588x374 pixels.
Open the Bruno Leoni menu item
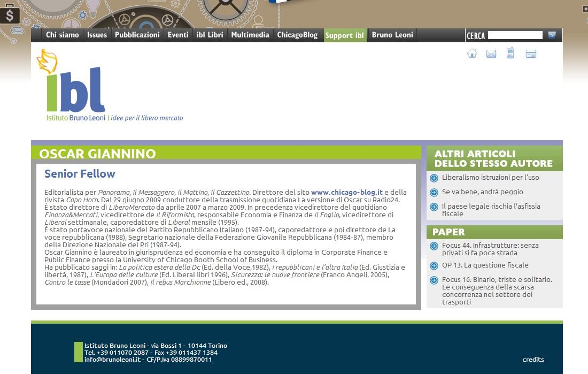click(392, 35)
